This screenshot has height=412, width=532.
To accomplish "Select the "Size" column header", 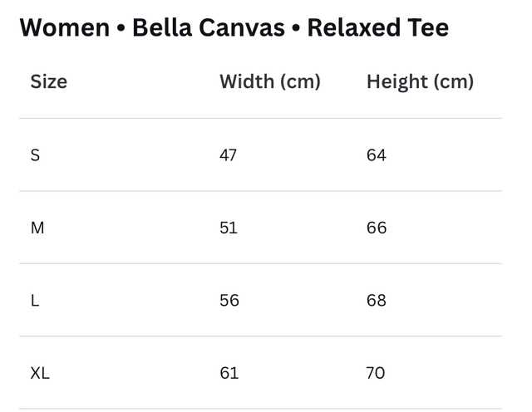I will click(x=49, y=81).
